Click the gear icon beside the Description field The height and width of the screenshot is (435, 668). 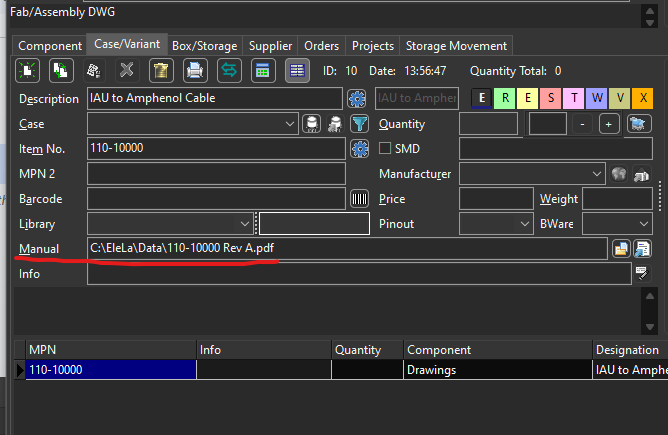pyautogui.click(x=359, y=98)
